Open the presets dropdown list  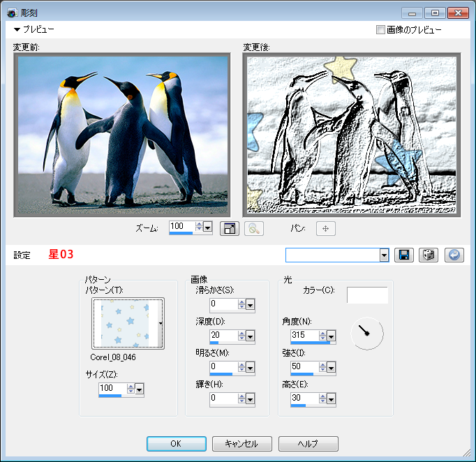point(384,255)
